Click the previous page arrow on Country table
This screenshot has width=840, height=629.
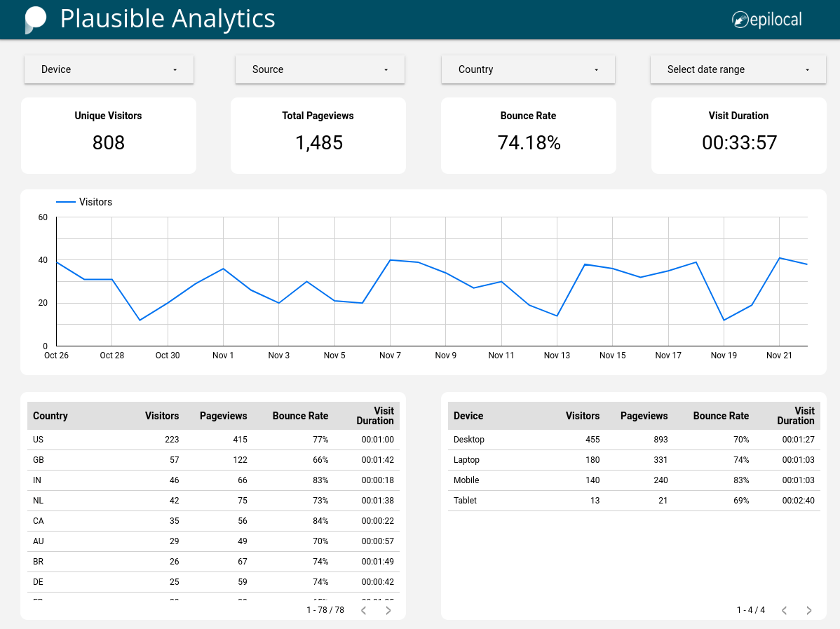[x=363, y=610]
